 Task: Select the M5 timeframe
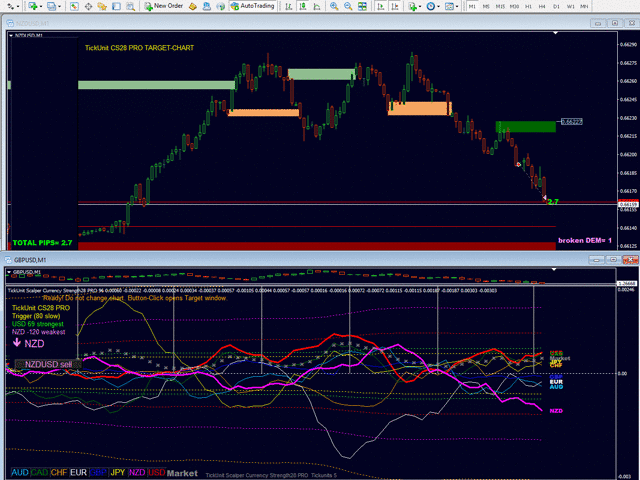(486, 7)
